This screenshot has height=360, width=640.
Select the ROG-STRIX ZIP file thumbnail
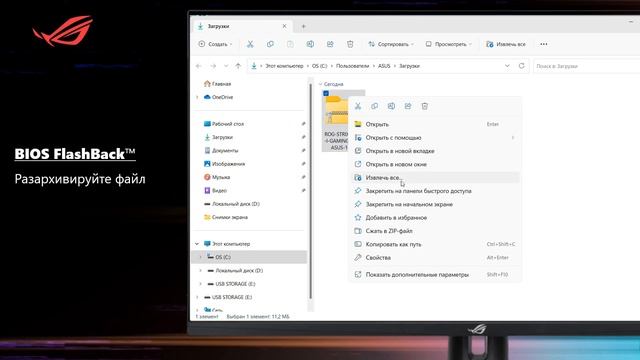336,121
